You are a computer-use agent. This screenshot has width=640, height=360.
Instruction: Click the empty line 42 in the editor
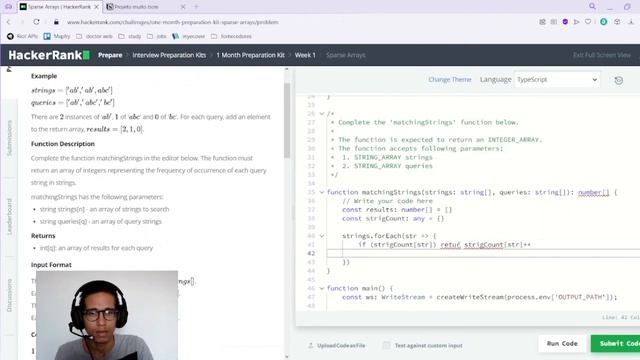[x=483, y=253]
